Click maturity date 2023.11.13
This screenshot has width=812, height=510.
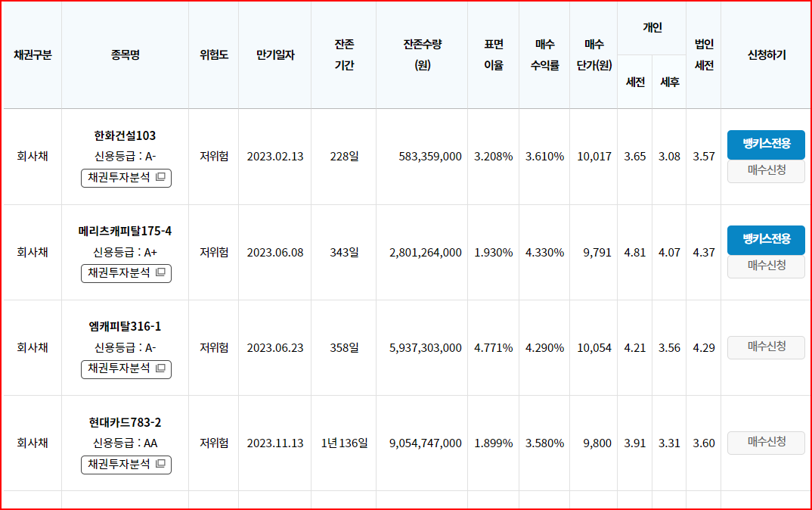275,443
